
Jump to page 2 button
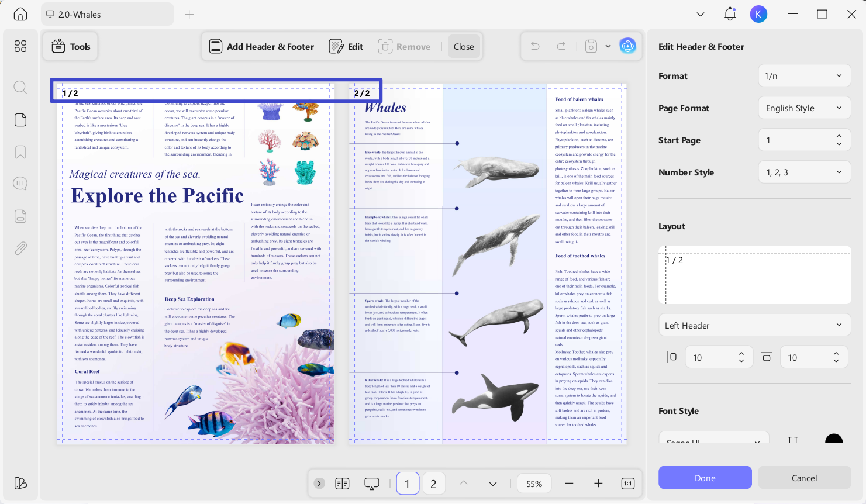point(433,484)
